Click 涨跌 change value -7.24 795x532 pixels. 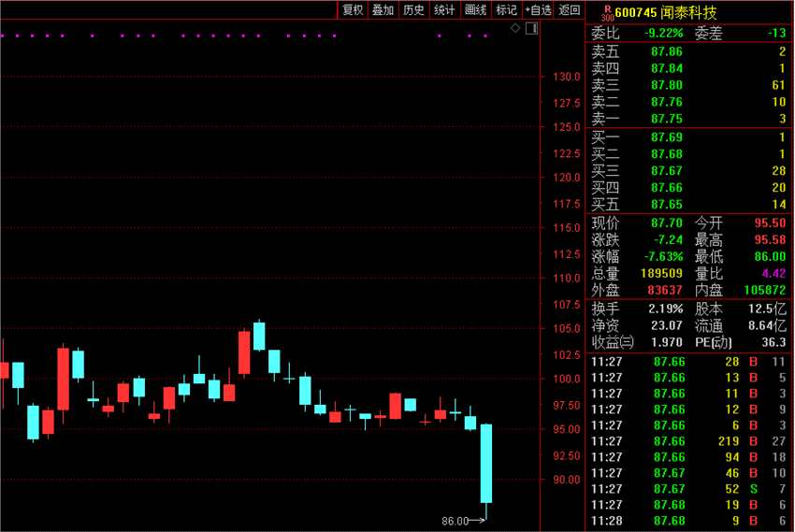[x=668, y=239]
